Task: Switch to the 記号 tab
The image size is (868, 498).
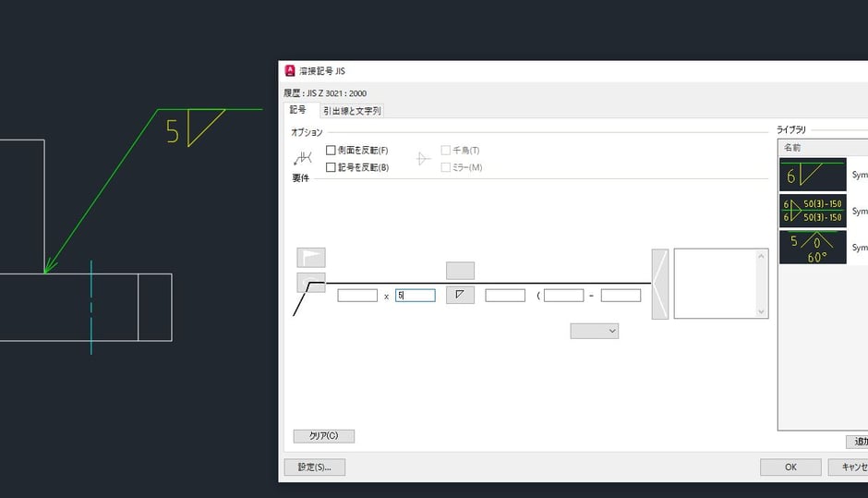Action: [298, 110]
